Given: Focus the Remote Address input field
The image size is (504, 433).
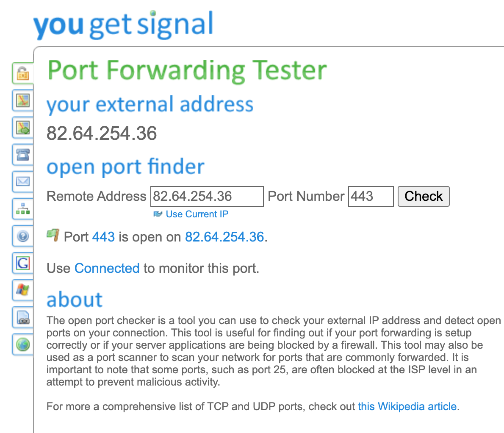Looking at the screenshot, I should point(207,197).
